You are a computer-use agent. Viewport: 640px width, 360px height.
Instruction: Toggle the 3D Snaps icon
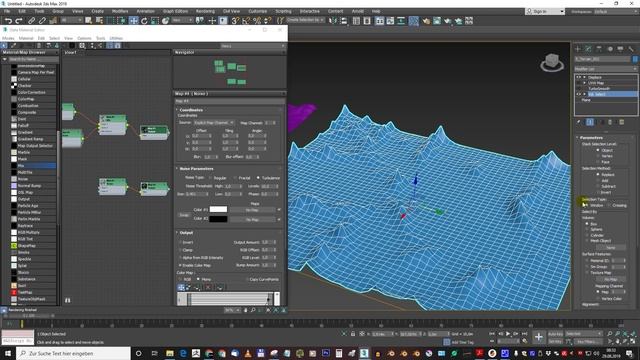point(236,20)
